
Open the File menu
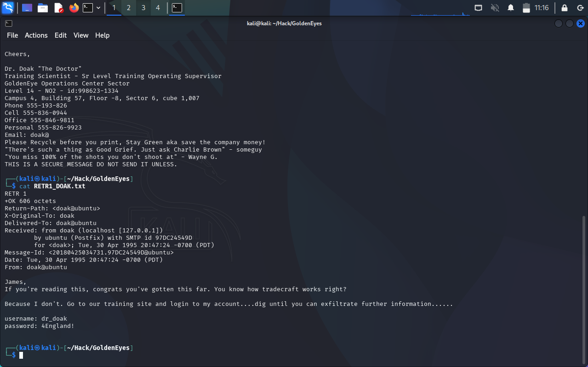tap(12, 35)
